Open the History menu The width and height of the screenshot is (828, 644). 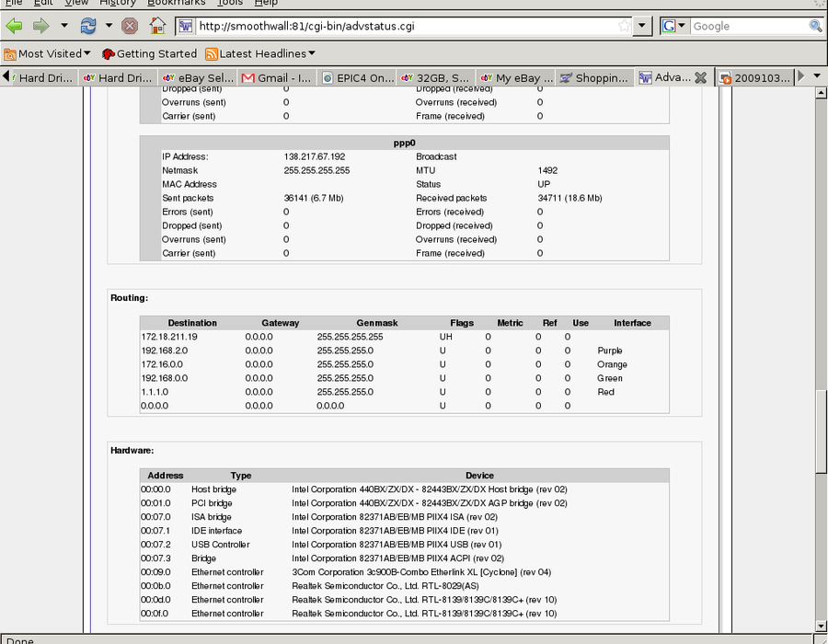coord(118,3)
